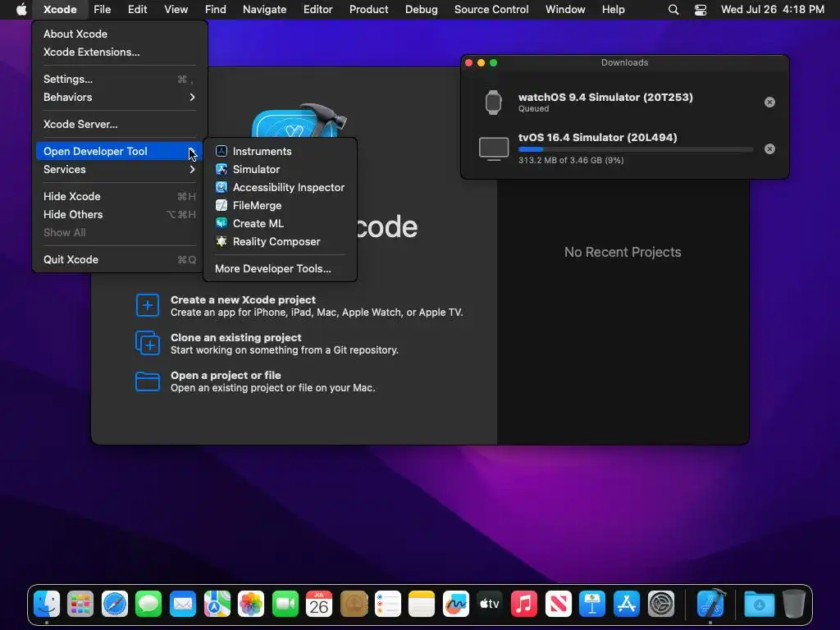Click the Apple TV device icon
The height and width of the screenshot is (630, 840).
[x=493, y=149]
